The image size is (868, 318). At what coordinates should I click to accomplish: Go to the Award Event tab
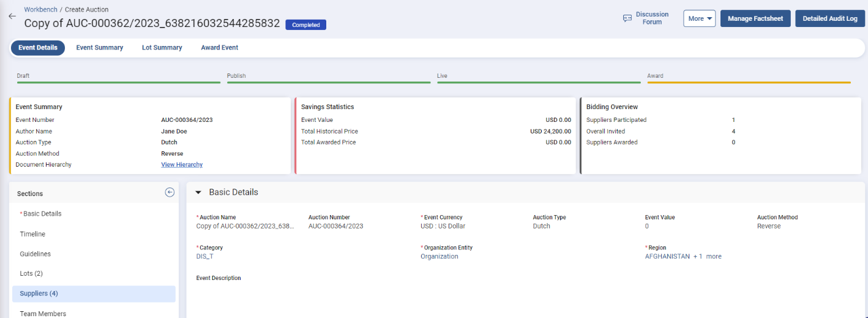coord(219,48)
